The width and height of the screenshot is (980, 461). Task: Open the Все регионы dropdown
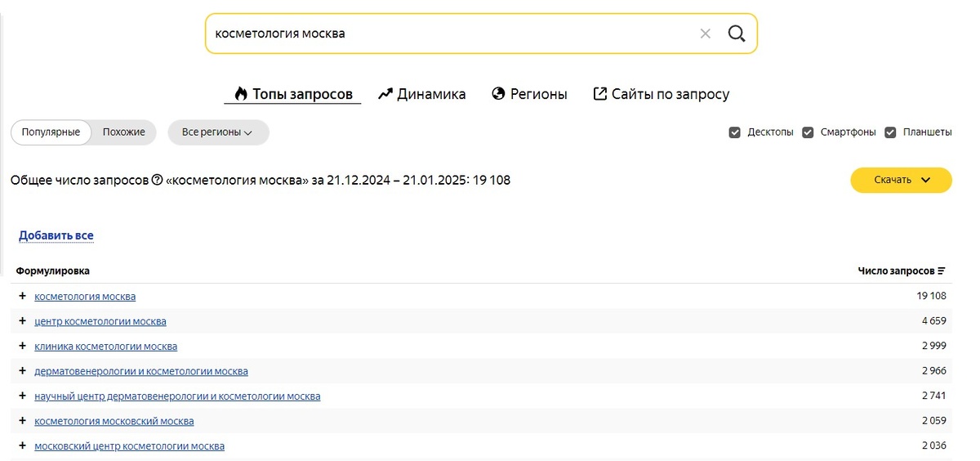tap(217, 132)
